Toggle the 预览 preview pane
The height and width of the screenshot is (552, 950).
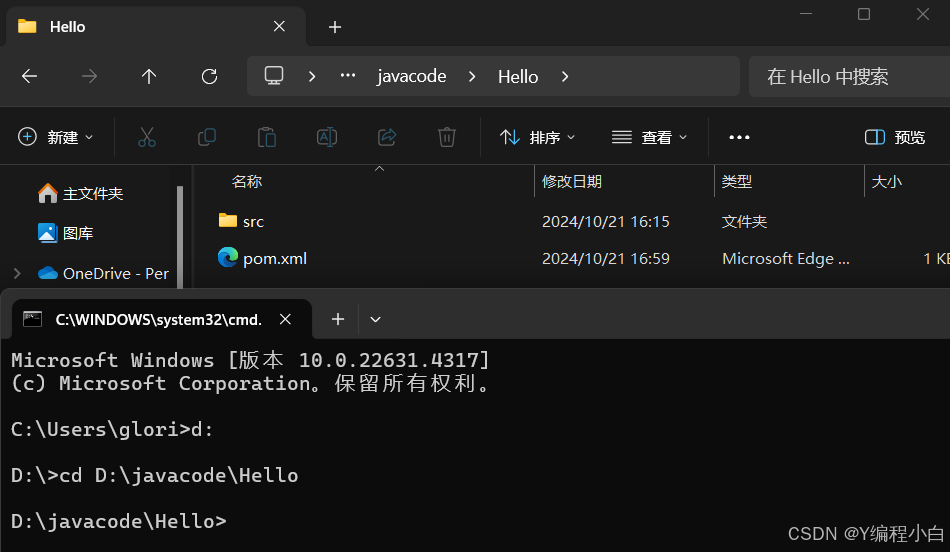(894, 138)
